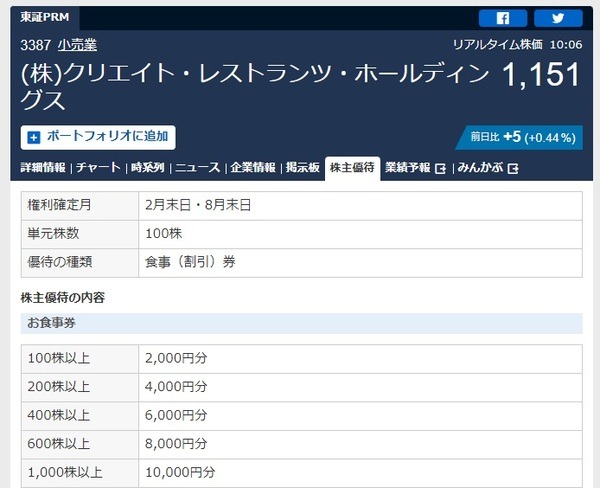Click the value 2月末日・8月末日
Screen dimensions: 600x488
click(198, 205)
